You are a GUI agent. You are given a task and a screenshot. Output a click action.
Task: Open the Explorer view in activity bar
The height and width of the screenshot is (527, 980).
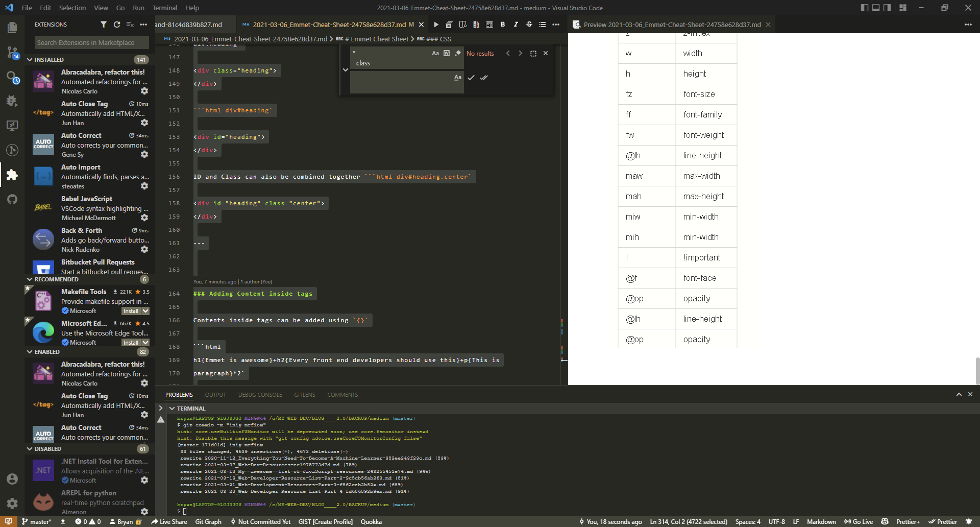(x=12, y=28)
